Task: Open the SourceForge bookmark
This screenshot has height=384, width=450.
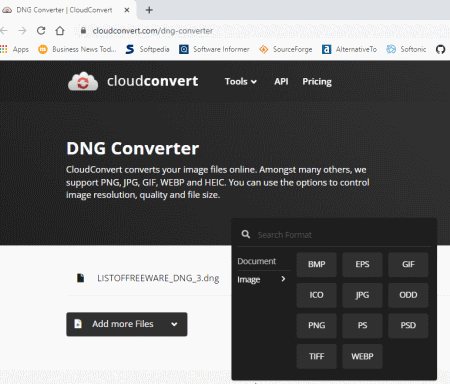Action: point(286,49)
